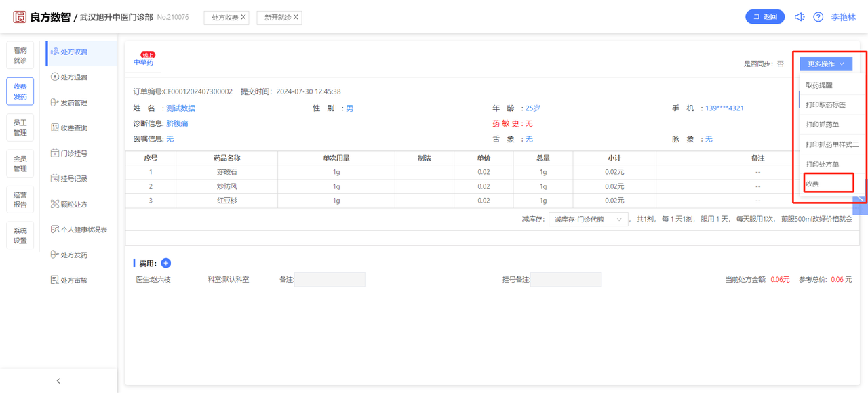Image resolution: width=868 pixels, height=393 pixels.
Task: Open the 员工管理 main module
Action: point(20,127)
